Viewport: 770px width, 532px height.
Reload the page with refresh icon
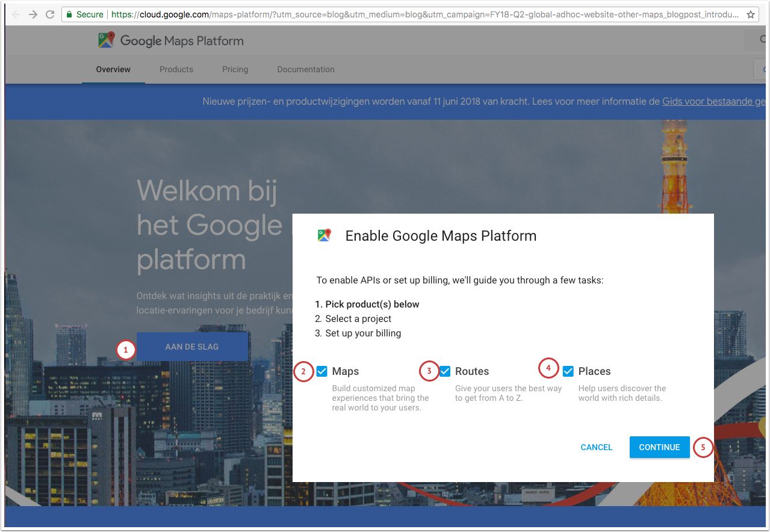pos(50,14)
